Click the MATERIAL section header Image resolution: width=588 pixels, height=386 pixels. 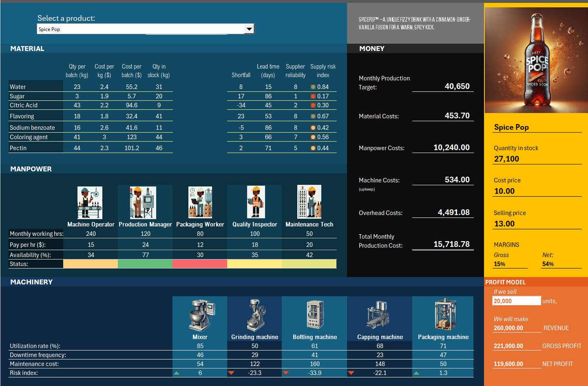(x=27, y=49)
